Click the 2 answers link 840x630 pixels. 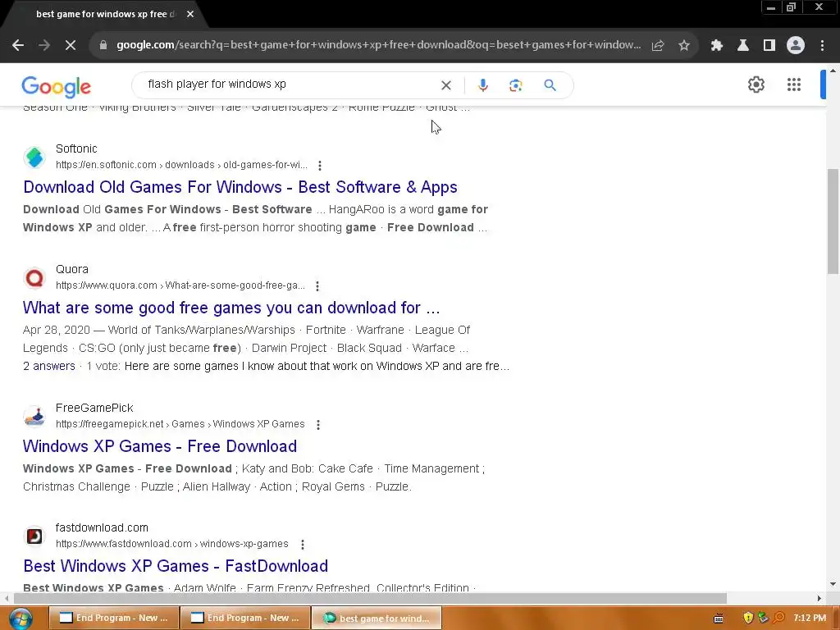pos(48,366)
